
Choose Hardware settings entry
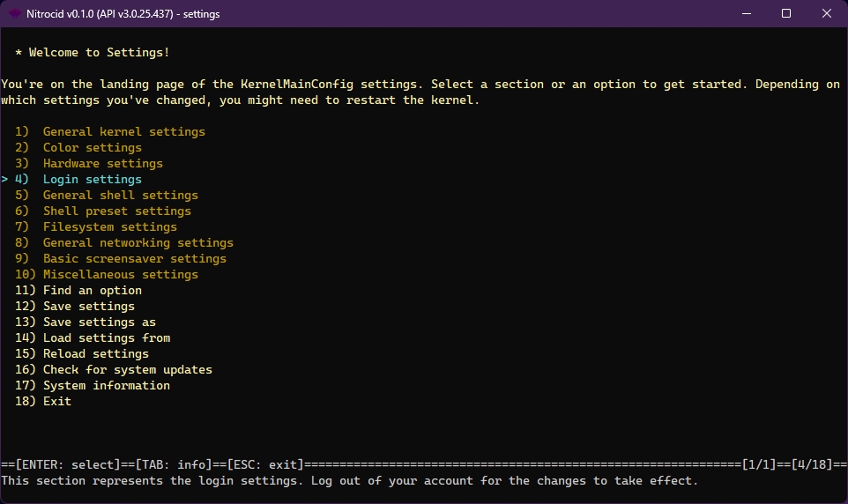(x=102, y=163)
